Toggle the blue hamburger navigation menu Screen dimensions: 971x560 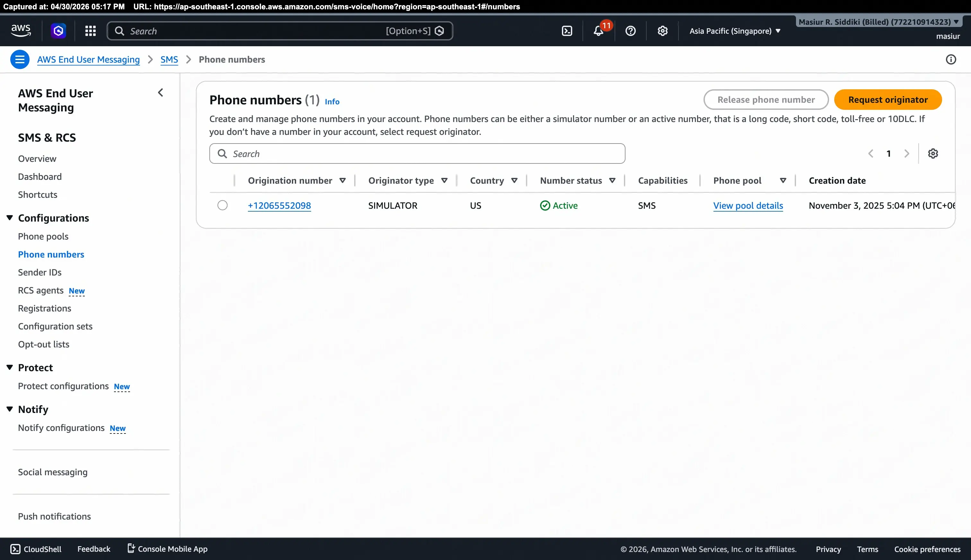pos(20,60)
